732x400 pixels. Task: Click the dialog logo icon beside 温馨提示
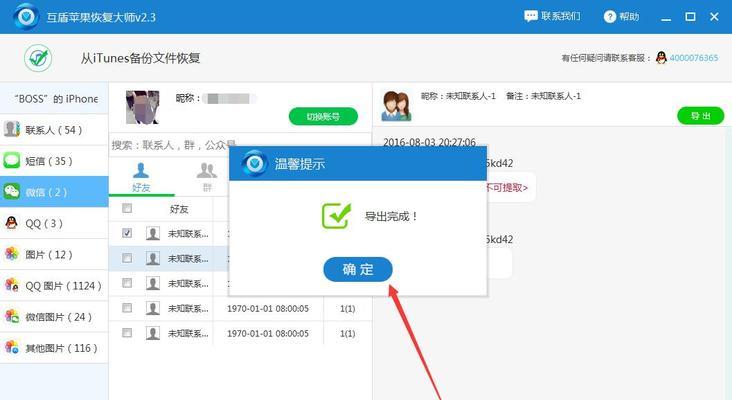click(x=254, y=163)
